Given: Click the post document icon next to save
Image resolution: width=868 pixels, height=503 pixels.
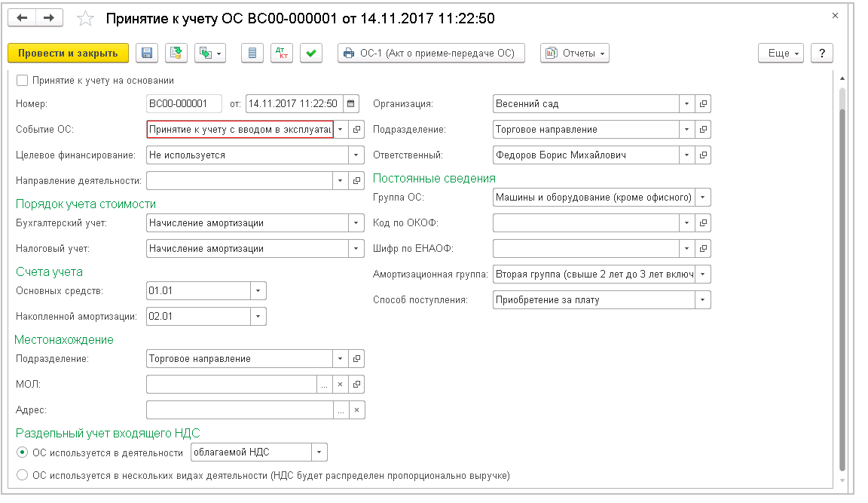Looking at the screenshot, I should 176,54.
